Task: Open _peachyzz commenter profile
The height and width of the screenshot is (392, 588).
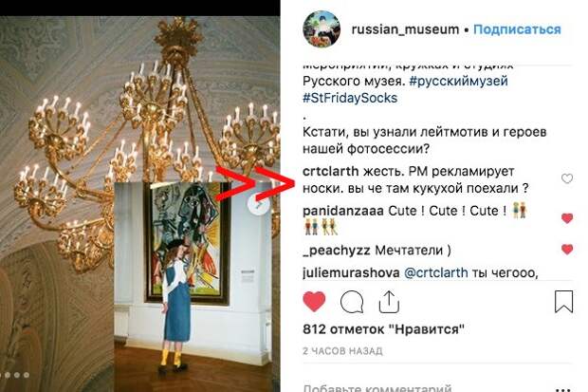Action: (x=337, y=250)
